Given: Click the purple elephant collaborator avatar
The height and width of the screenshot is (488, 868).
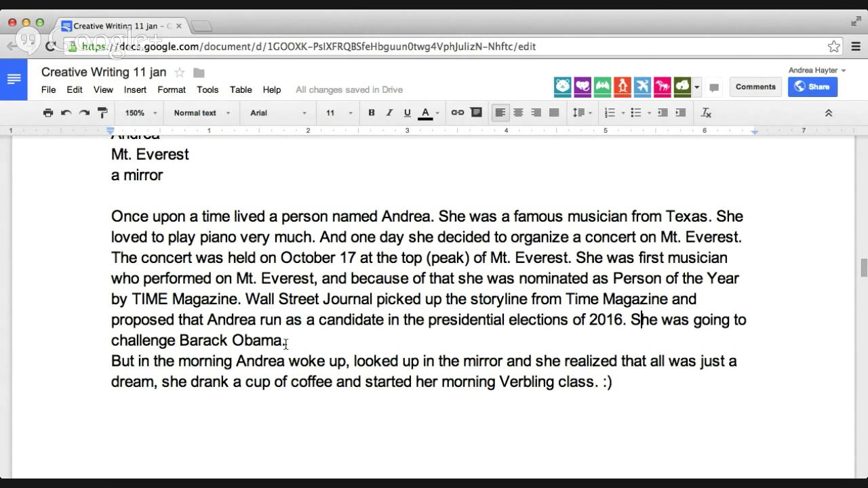Looking at the screenshot, I should point(583,86).
